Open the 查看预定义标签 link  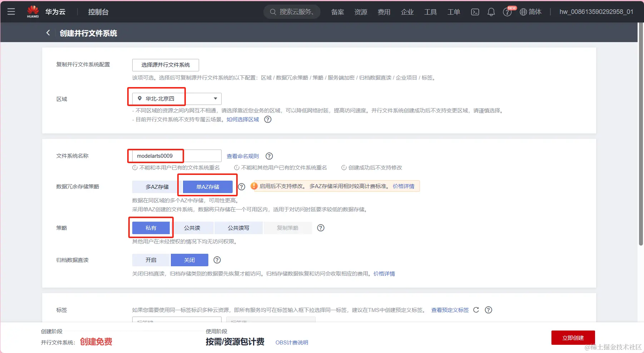[450, 310]
